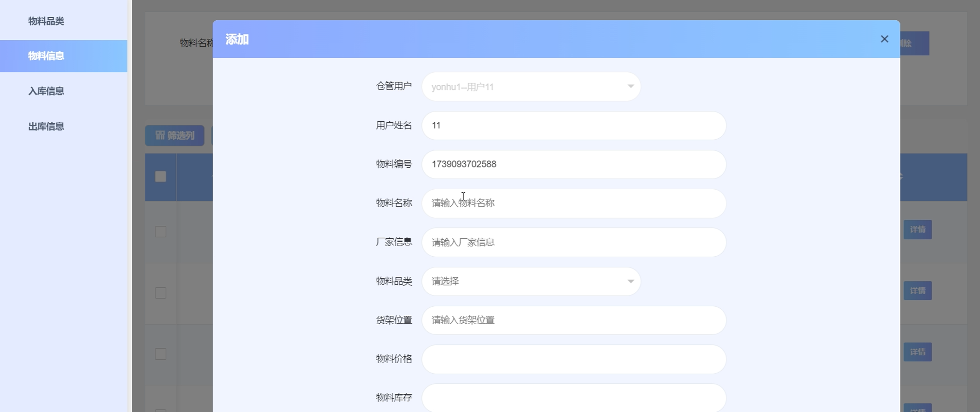
Task: Click the 用户姓名 input field
Action: 573,125
